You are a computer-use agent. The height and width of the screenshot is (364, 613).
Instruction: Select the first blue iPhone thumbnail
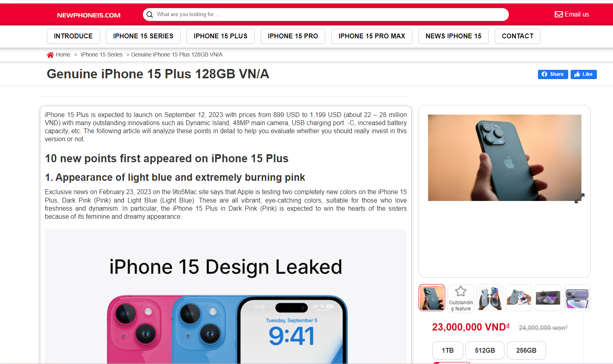coord(432,298)
